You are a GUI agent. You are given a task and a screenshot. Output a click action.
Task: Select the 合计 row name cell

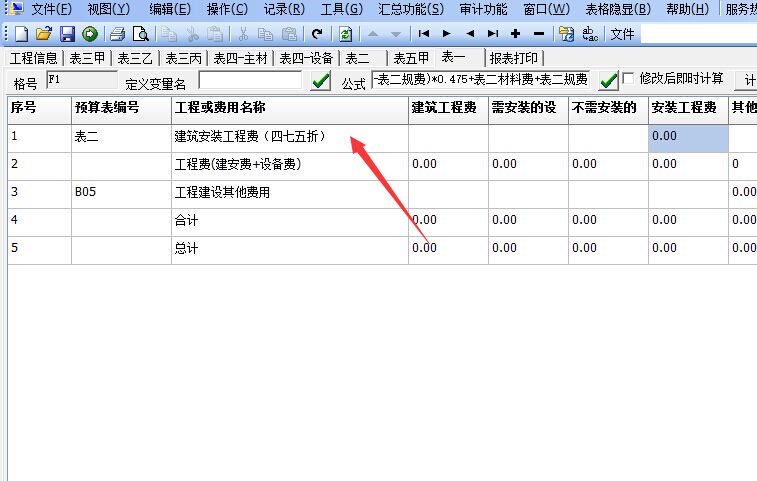tap(290, 223)
